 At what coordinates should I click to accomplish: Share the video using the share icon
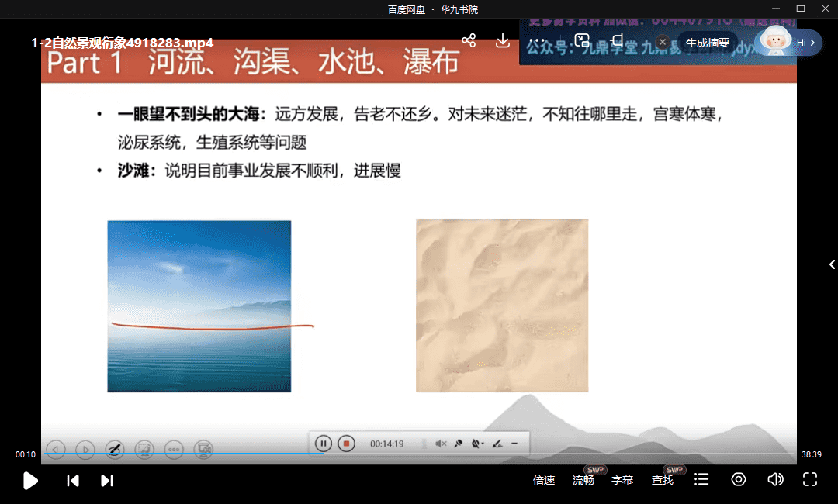point(469,40)
